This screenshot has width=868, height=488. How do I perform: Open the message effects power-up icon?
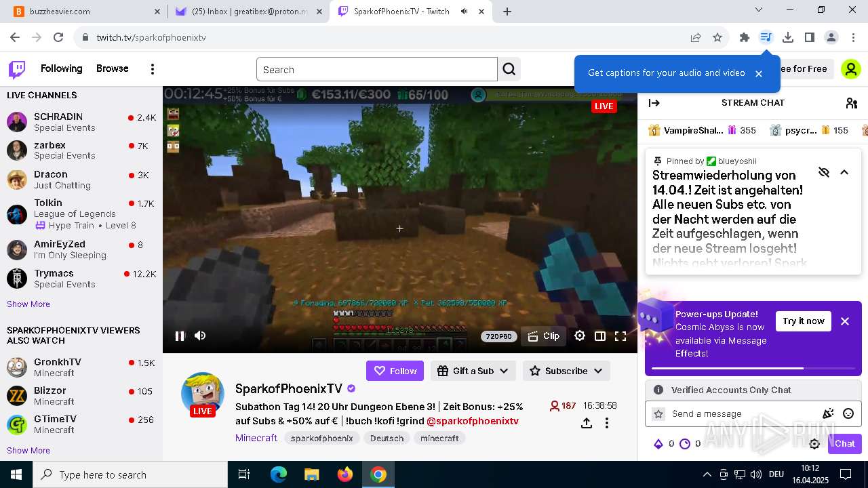(x=828, y=413)
